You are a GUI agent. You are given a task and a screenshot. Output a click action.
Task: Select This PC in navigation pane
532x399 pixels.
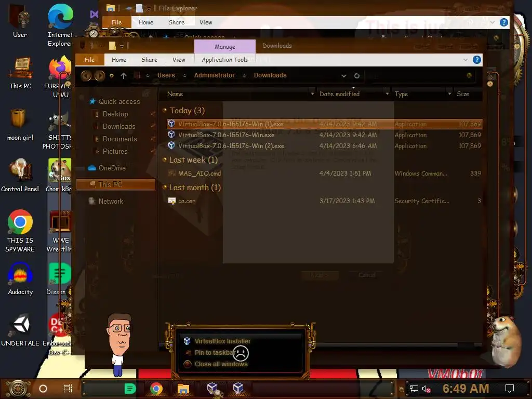click(x=116, y=184)
